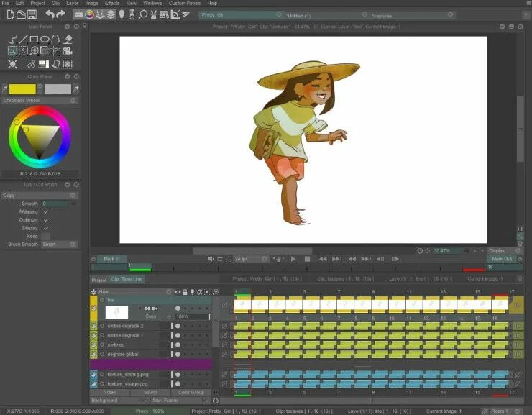Toggle the Keep checkbox
The width and height of the screenshot is (532, 415).
[46, 236]
